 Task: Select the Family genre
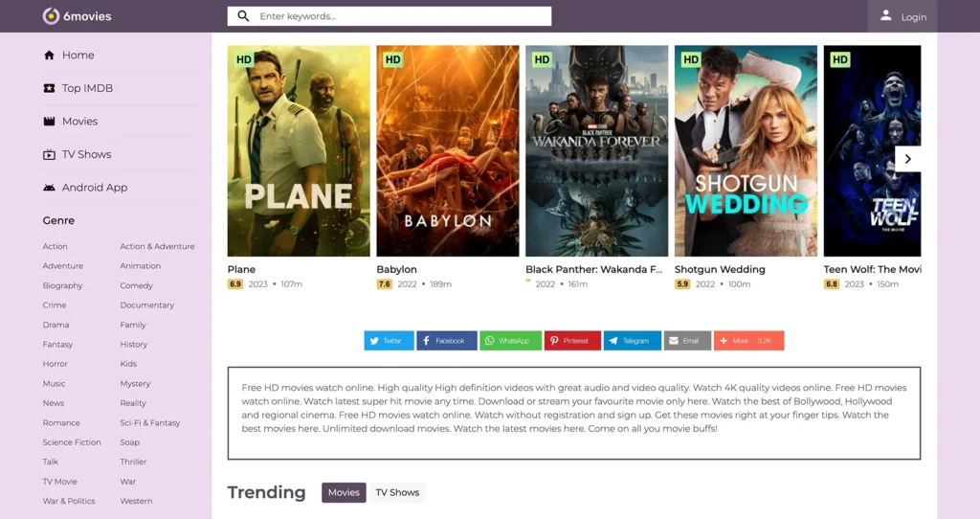tap(133, 326)
